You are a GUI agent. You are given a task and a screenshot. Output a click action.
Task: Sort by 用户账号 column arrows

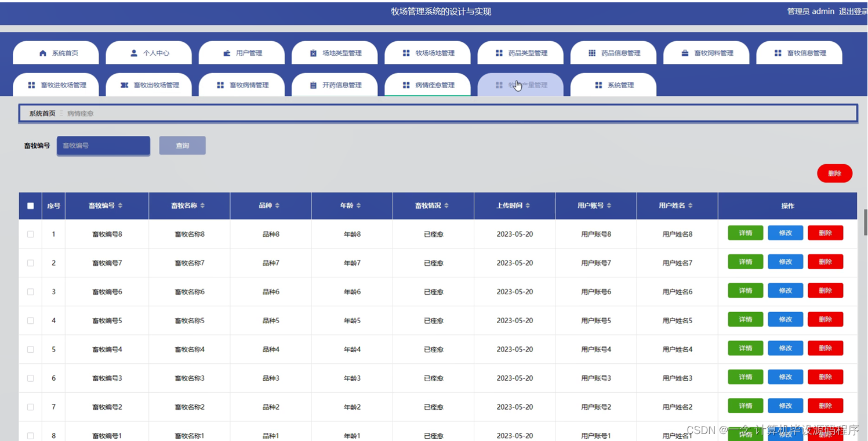pos(609,206)
